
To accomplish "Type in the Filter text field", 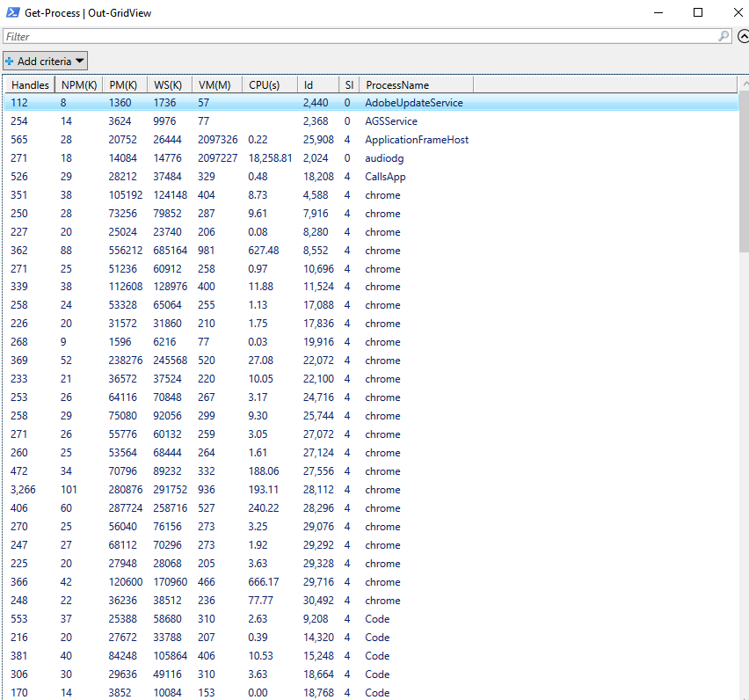I will (352, 36).
